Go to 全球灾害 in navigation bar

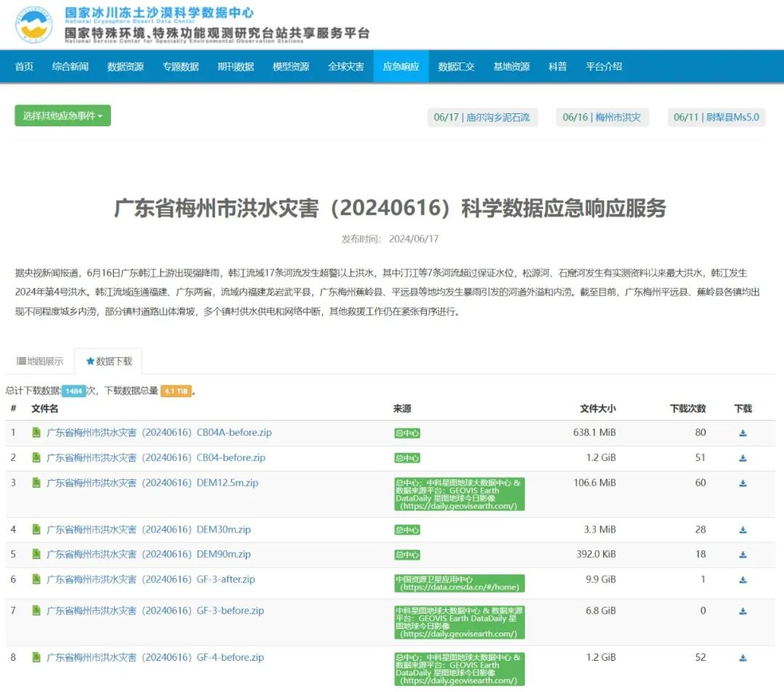pos(346,67)
